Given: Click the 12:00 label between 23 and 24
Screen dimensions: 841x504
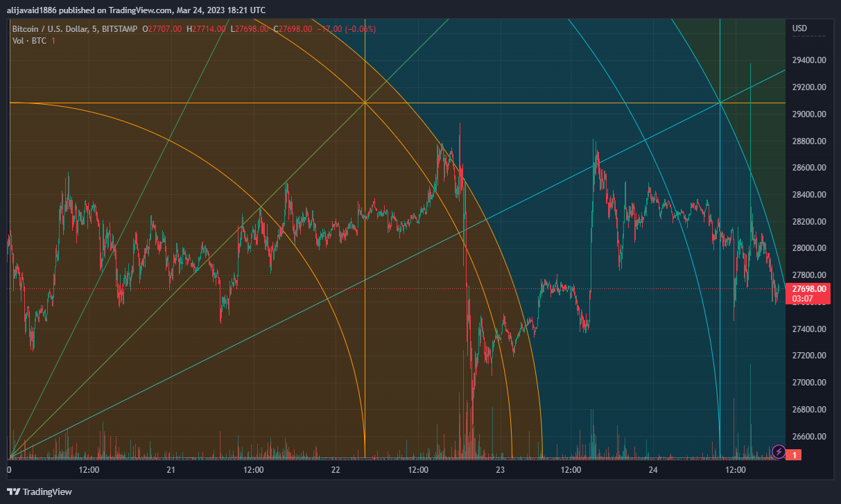Looking at the screenshot, I should point(571,470).
